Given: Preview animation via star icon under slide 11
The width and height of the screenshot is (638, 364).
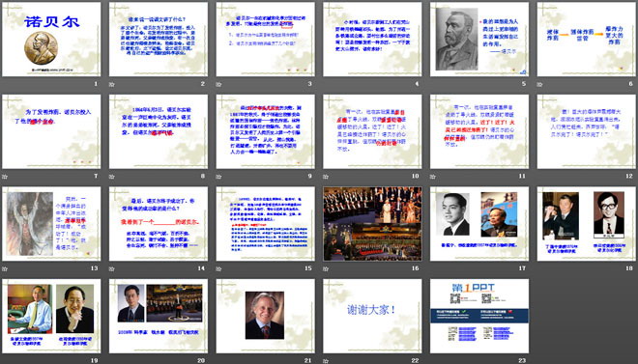Looking at the screenshot, I should 432,177.
